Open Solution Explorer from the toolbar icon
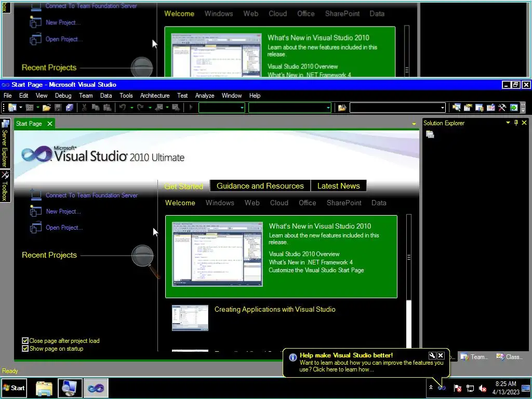Screen dimensions: 532x399 pos(457,108)
